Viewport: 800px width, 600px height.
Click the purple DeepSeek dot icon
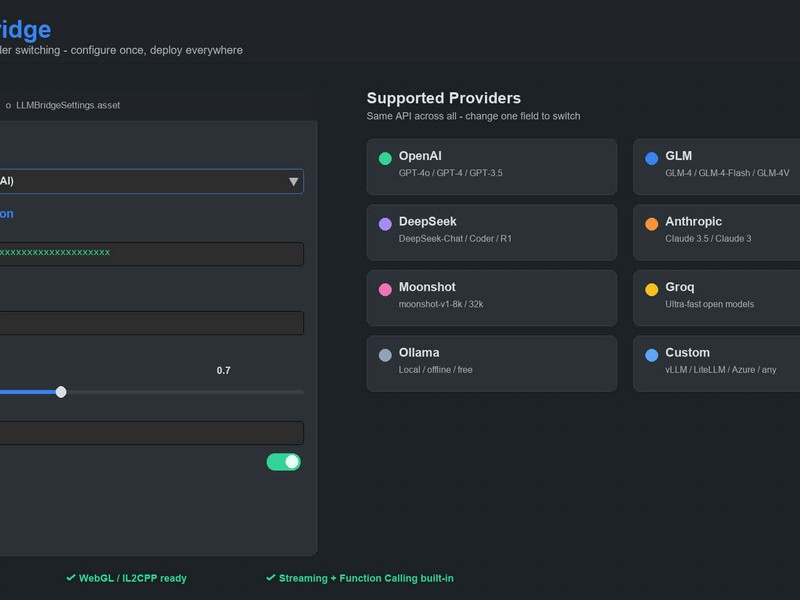(385, 224)
